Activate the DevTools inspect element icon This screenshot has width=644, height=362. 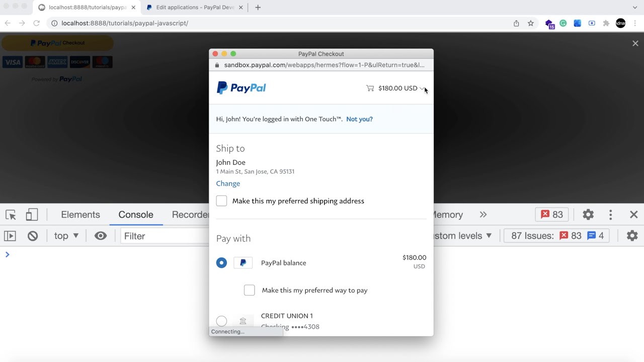[x=11, y=215]
